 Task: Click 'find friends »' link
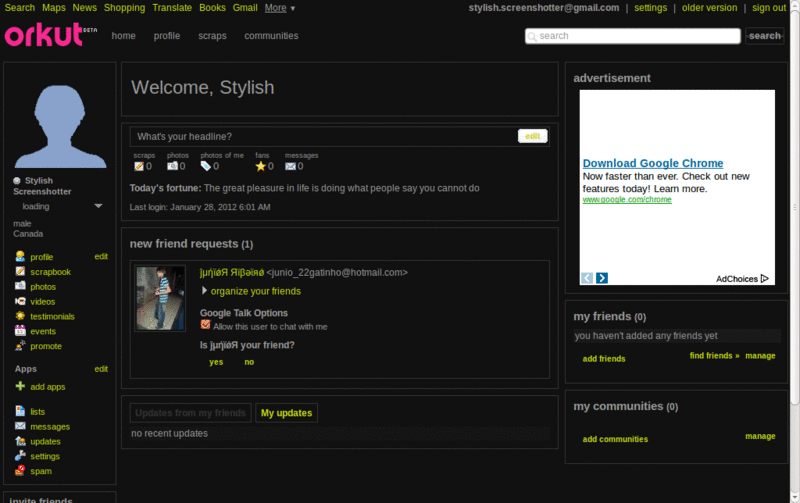click(714, 356)
